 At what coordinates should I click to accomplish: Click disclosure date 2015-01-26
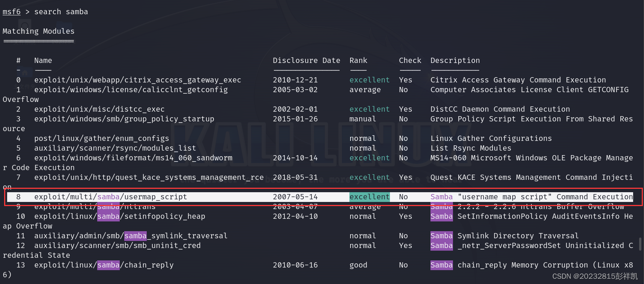[295, 119]
